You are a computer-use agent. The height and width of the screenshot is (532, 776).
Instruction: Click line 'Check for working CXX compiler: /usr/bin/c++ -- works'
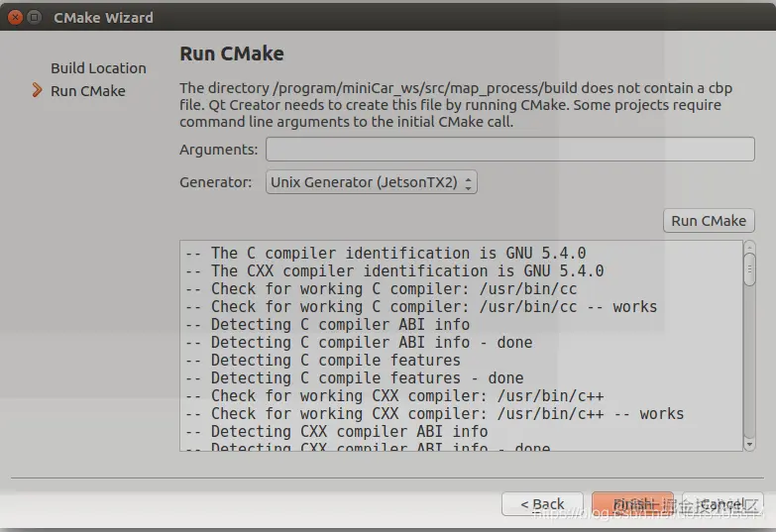434,414
